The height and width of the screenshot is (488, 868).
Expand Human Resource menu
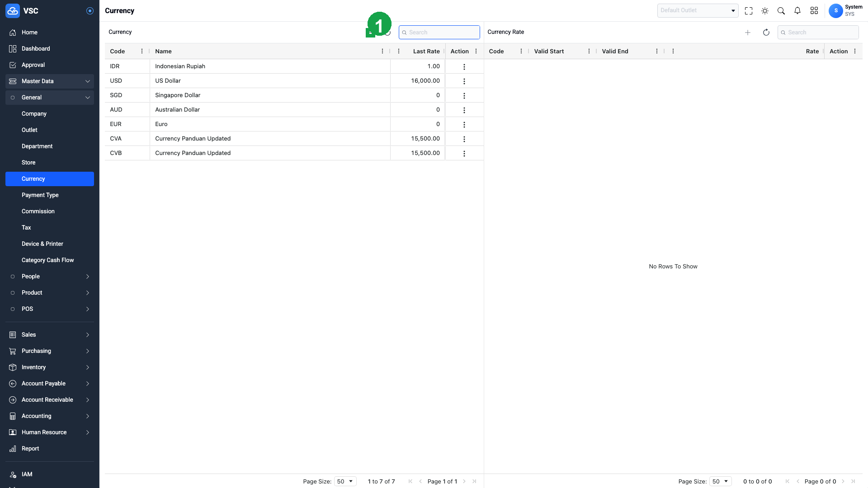coord(50,432)
